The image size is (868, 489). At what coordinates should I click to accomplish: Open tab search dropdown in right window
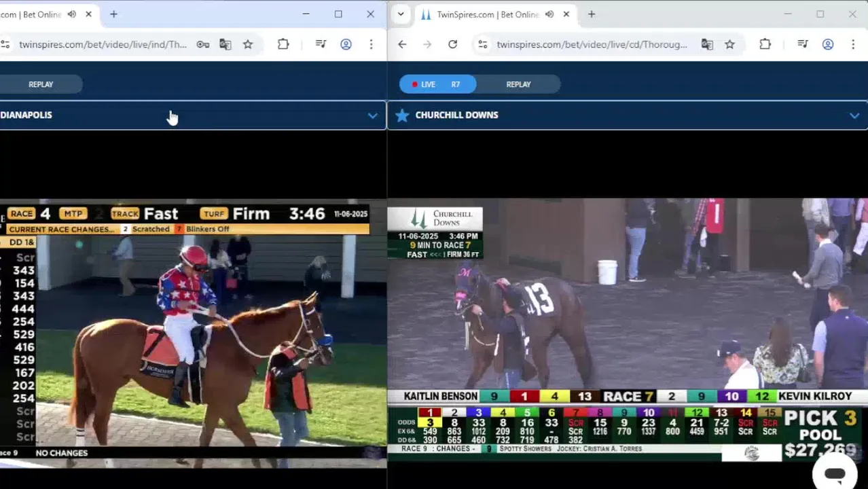(401, 14)
